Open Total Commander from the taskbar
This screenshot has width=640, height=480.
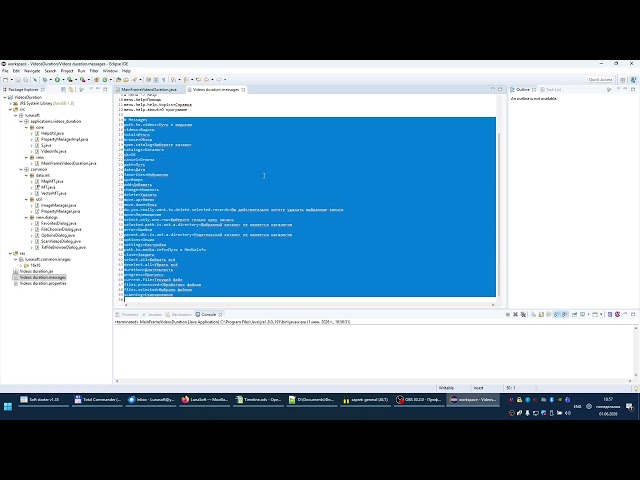98,400
